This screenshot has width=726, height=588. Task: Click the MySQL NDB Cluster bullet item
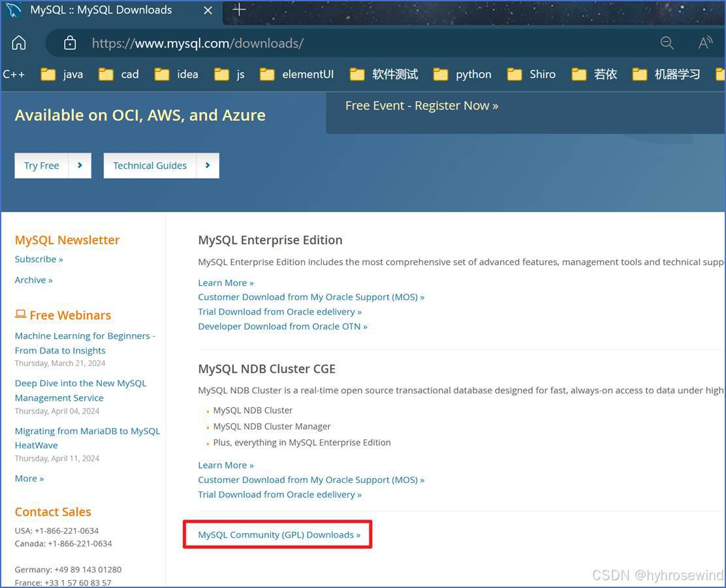(x=253, y=410)
